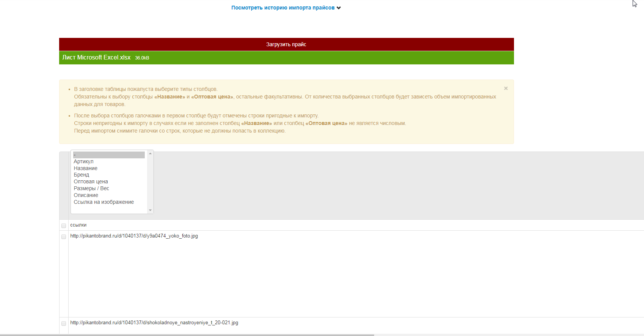
Task: Click the column list scroll-up arrow
Action: (150, 153)
